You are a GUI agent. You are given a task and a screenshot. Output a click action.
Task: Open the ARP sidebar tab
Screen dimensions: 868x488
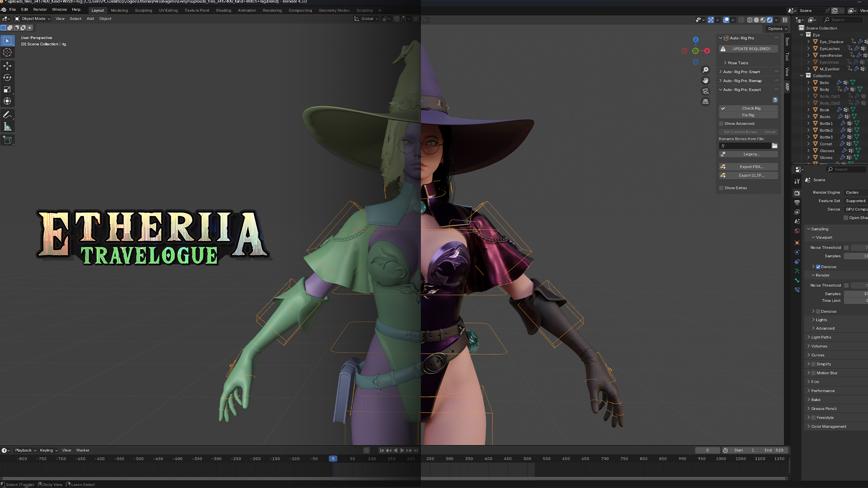[787, 86]
